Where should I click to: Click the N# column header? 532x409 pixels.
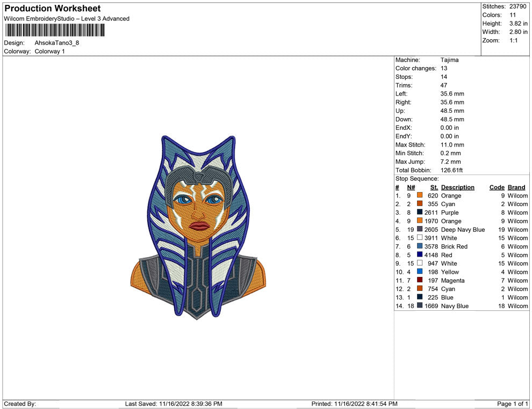pyautogui.click(x=411, y=187)
